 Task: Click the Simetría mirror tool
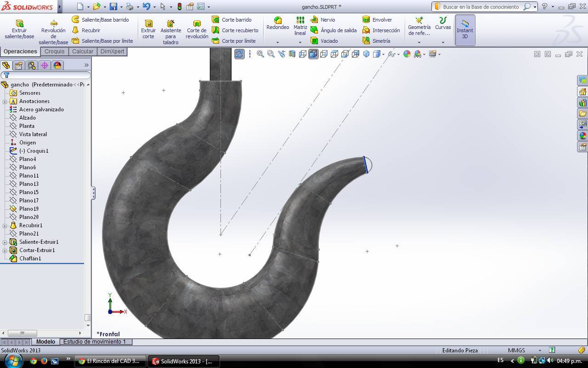tap(376, 41)
